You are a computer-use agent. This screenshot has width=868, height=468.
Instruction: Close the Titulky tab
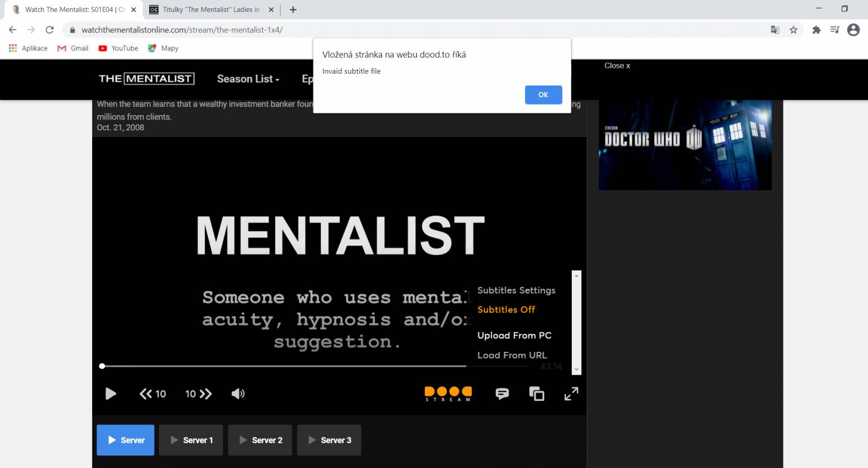pyautogui.click(x=271, y=10)
